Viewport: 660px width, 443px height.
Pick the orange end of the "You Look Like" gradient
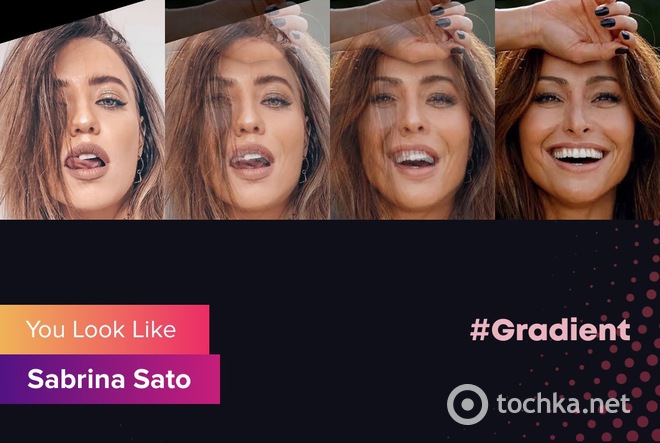pos(11,329)
